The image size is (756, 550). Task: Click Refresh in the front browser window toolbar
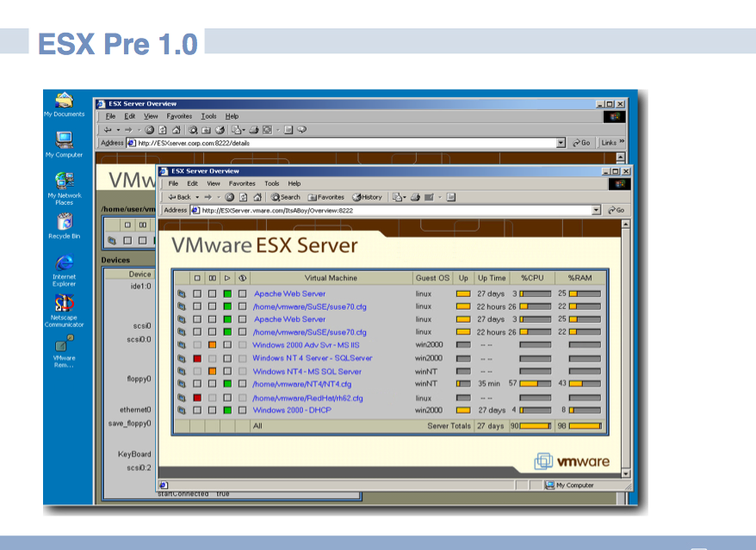point(244,197)
